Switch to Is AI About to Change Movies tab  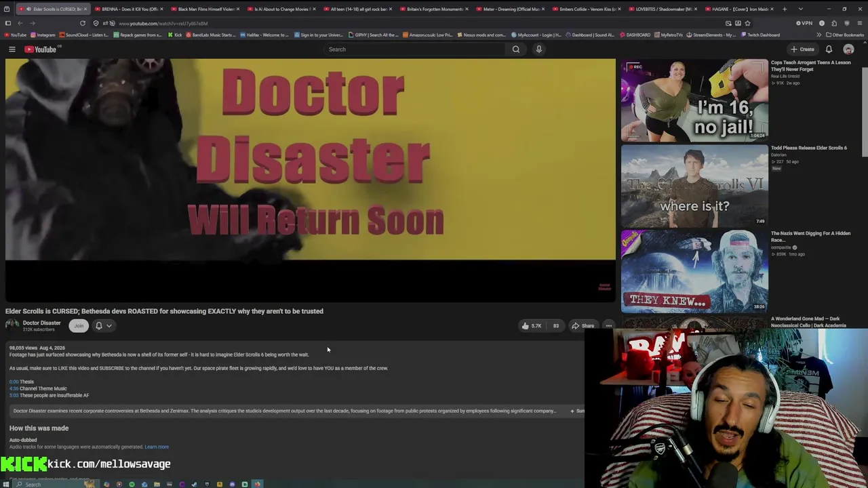coord(281,9)
